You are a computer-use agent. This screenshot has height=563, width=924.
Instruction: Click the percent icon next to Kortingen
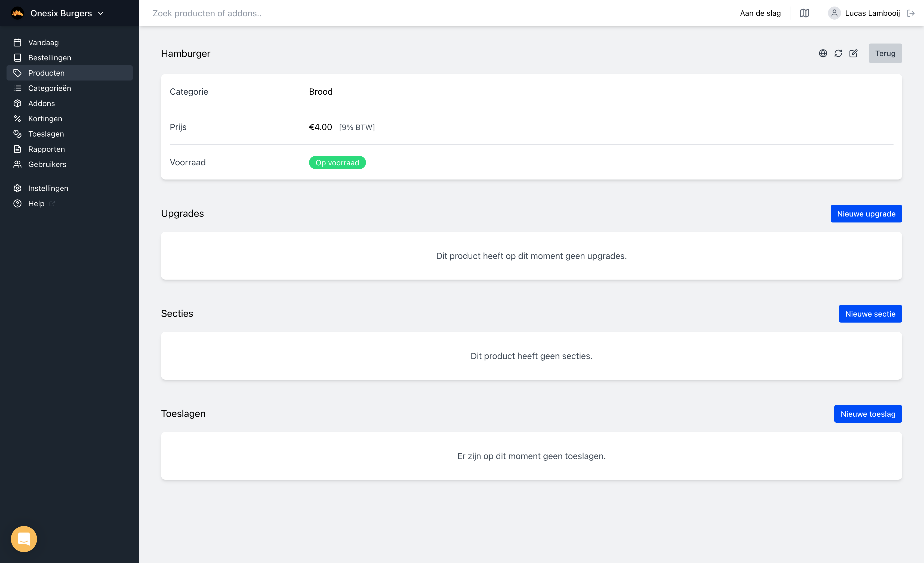tap(17, 118)
